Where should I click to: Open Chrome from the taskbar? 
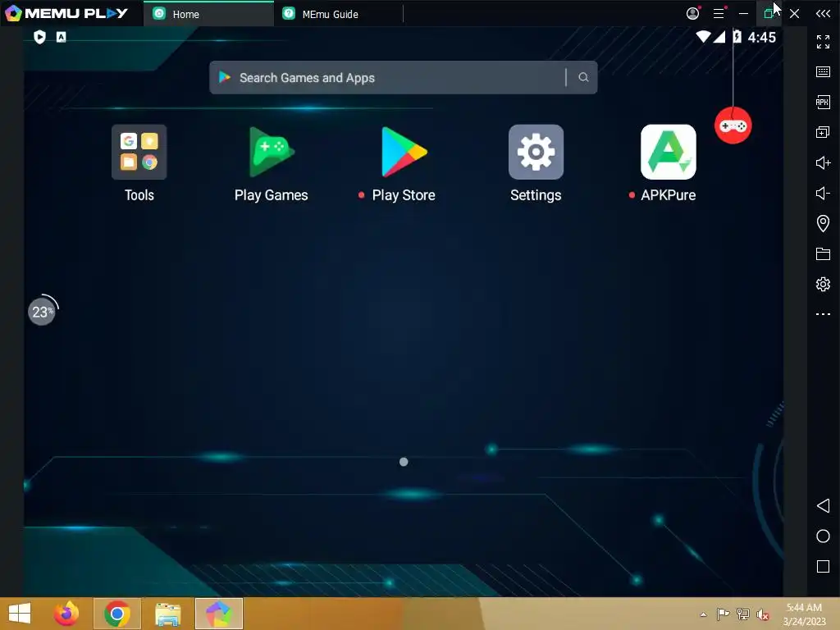(117, 614)
